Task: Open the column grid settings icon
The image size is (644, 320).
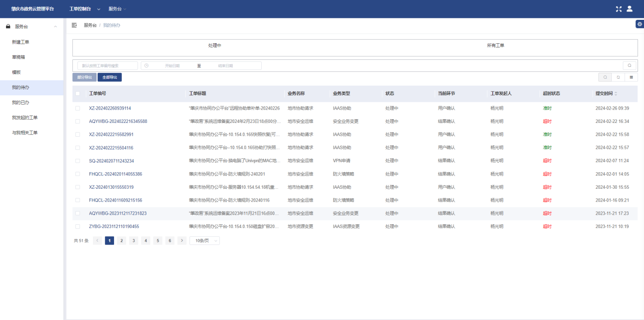Action: pyautogui.click(x=631, y=77)
